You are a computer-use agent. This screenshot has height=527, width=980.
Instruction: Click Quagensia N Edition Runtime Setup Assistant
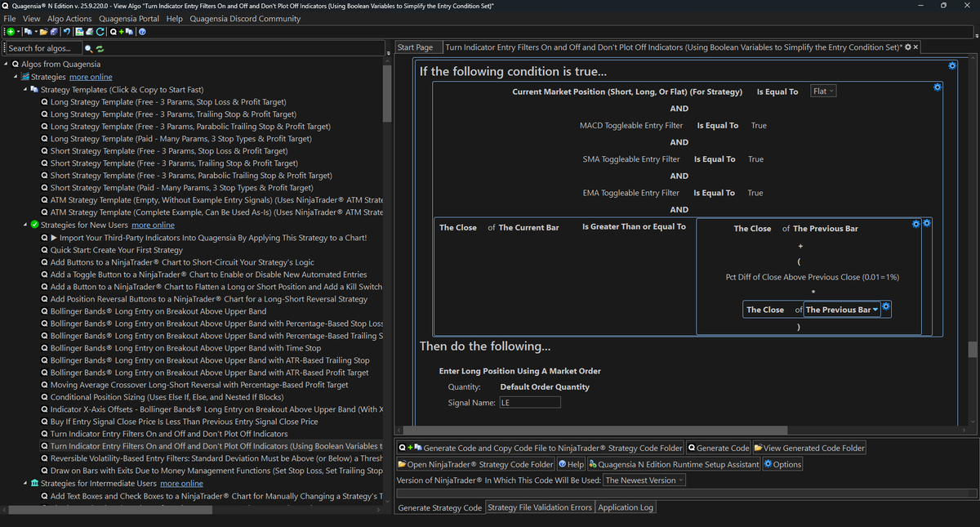pyautogui.click(x=674, y=464)
